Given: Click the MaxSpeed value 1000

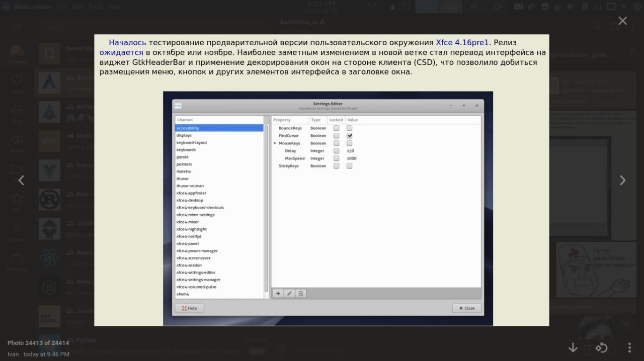Looking at the screenshot, I should [x=352, y=158].
